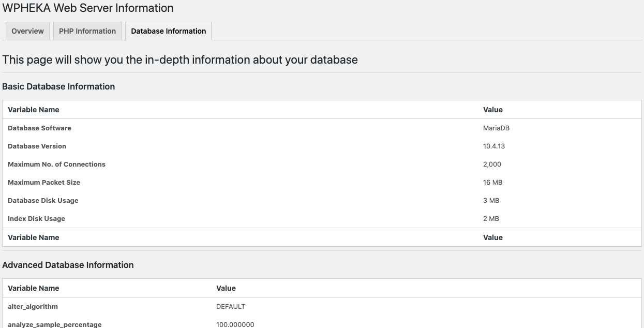Click the Basic Database Information heading

click(58, 86)
